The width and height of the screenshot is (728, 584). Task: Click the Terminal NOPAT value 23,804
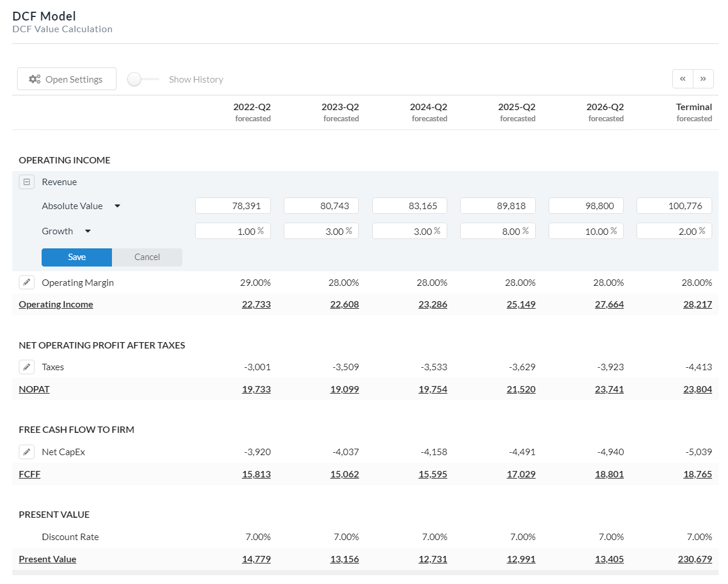pyautogui.click(x=698, y=389)
